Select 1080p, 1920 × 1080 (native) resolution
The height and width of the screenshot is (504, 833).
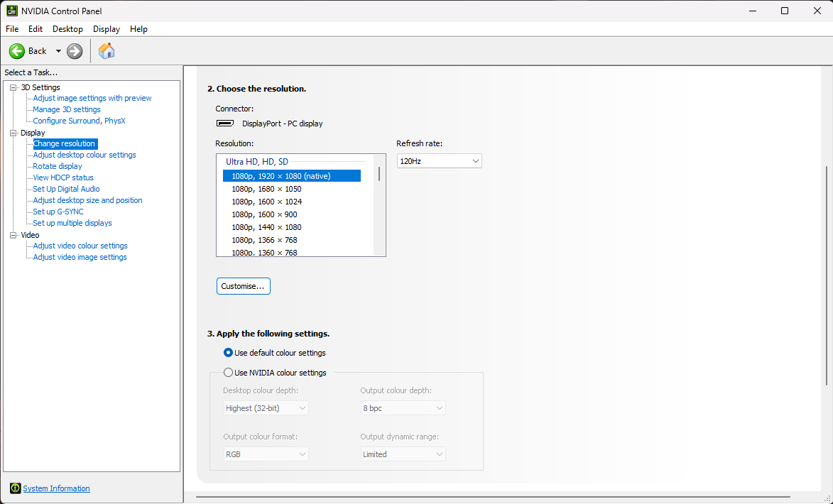(x=292, y=176)
